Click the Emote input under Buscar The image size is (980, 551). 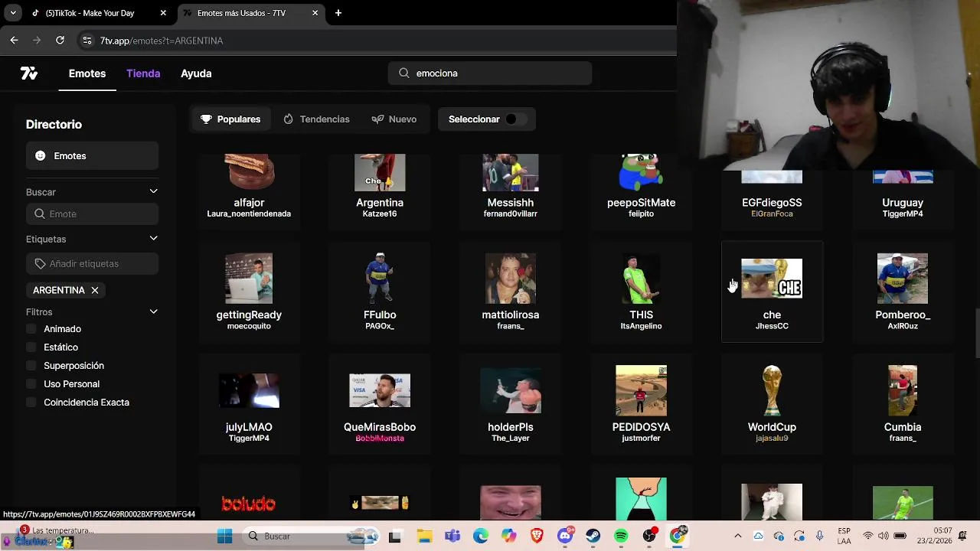[92, 214]
